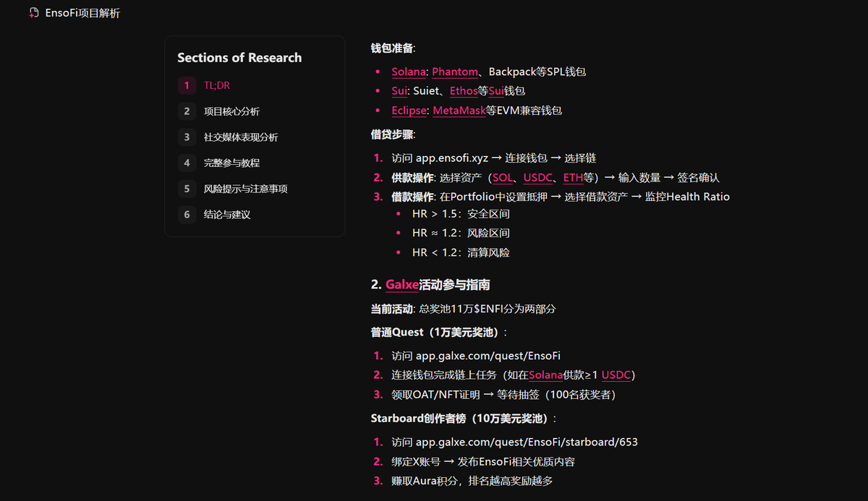The width and height of the screenshot is (868, 501).
Task: Click the HR < 1.2：清算风险 bullet
Action: pos(461,253)
